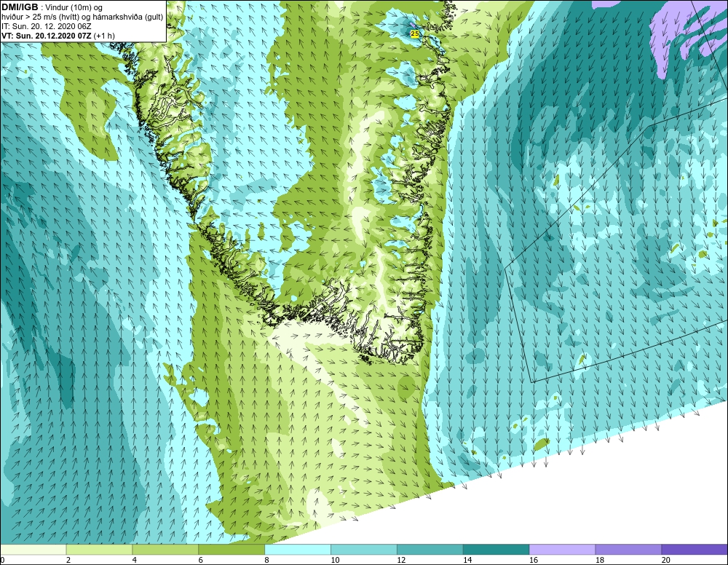Click the above 20 m/s dark purple legend swatch
Image resolution: width=728 pixels, height=565 pixels.
(x=695, y=550)
